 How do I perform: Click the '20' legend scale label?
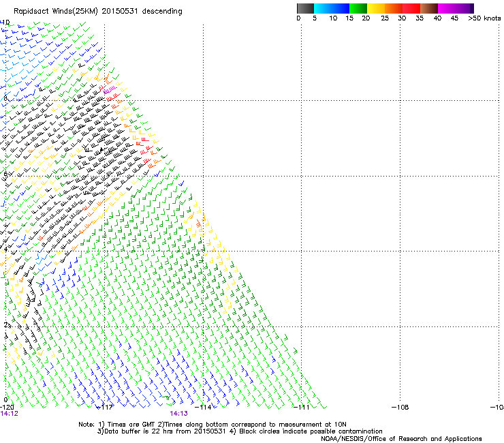point(366,18)
